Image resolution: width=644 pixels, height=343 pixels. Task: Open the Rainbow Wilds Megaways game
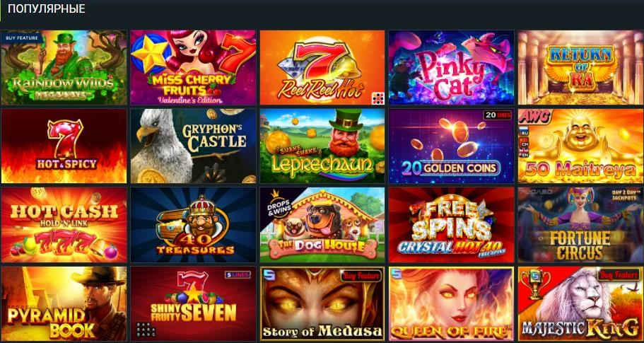[64, 67]
